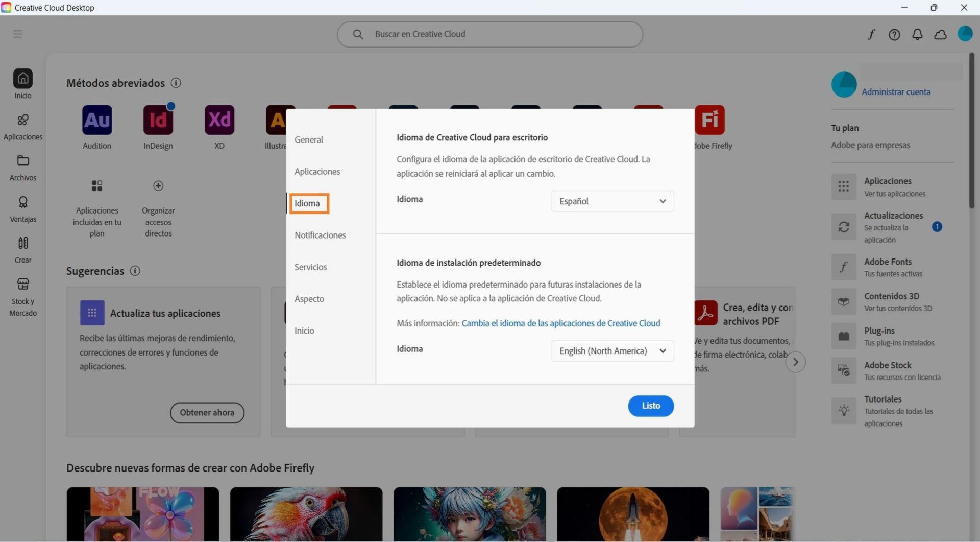Advance suggestions carousel with right chevron
The height and width of the screenshot is (542, 980).
click(795, 362)
